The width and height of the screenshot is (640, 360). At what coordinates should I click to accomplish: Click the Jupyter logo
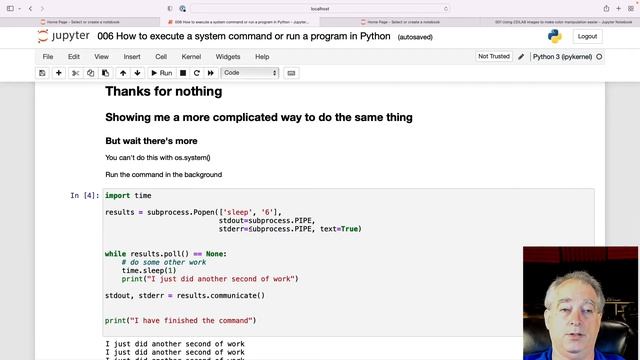pos(63,36)
